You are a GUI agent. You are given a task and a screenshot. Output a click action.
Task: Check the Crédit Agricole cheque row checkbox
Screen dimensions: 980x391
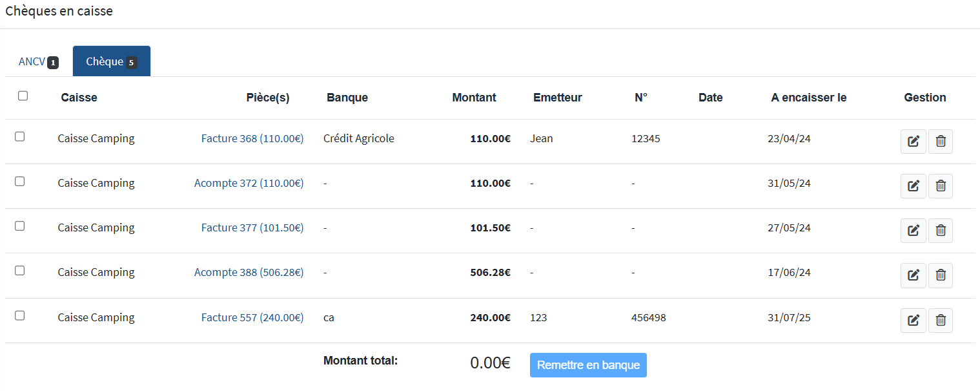pyautogui.click(x=20, y=136)
